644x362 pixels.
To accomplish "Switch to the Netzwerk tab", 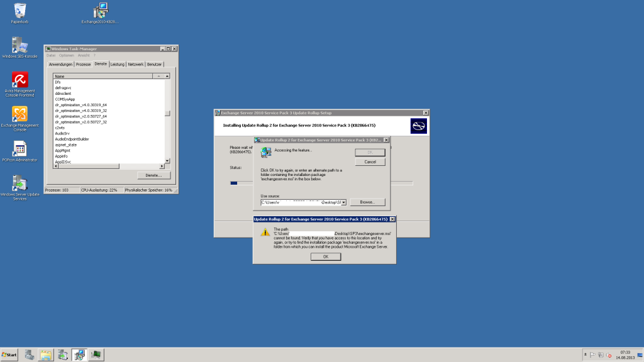I will (136, 65).
